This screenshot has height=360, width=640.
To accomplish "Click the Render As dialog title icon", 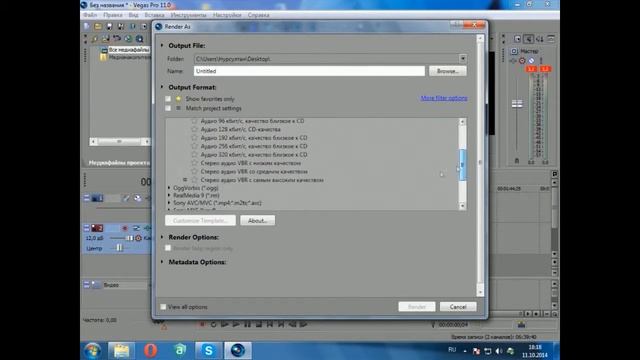I will 159,27.
